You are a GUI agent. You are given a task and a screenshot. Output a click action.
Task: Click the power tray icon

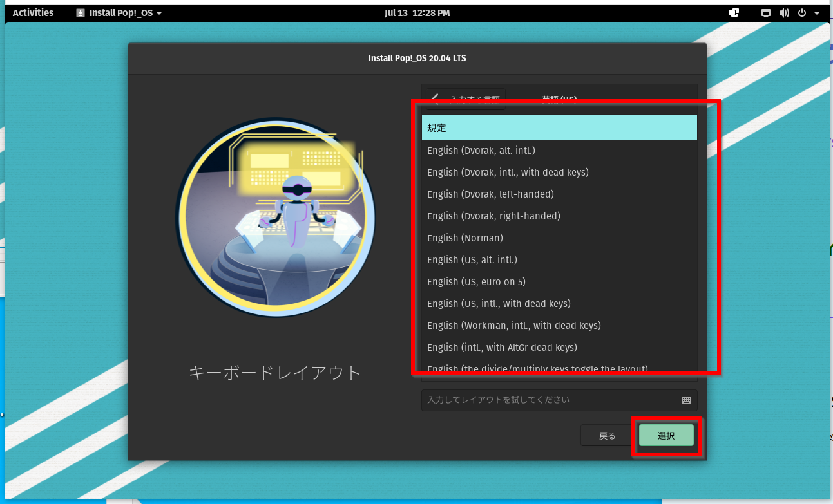pyautogui.click(x=802, y=12)
